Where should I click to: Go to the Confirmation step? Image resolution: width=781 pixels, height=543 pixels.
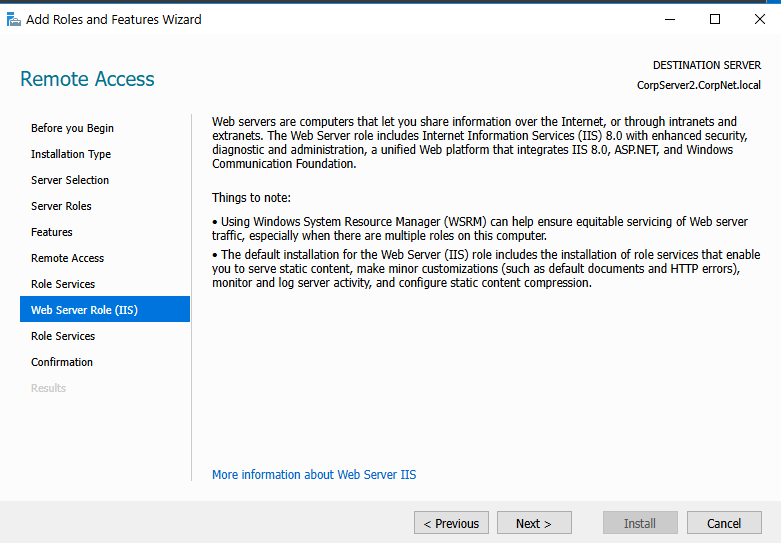pos(62,362)
